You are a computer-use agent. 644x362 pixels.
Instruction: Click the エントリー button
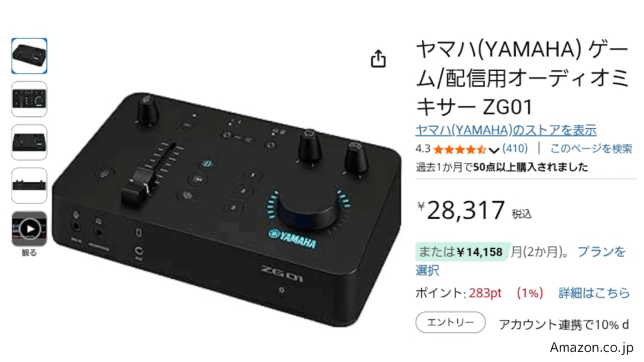click(450, 322)
